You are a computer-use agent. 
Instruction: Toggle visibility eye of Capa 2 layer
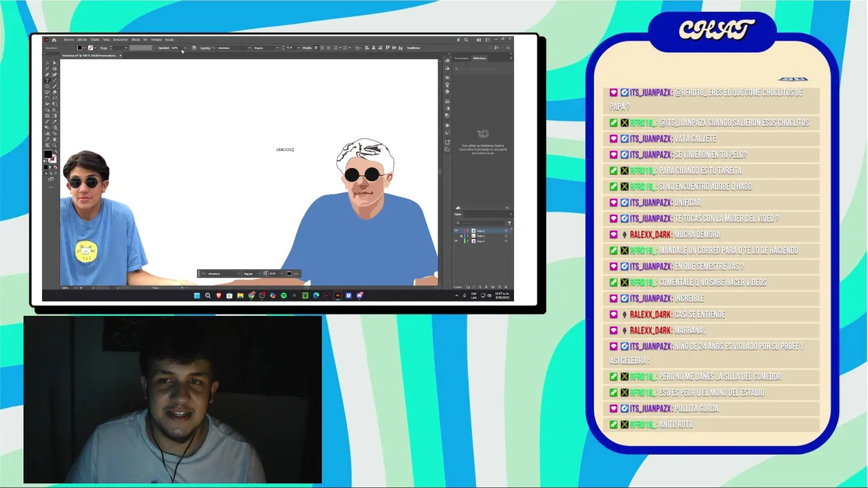pyautogui.click(x=456, y=230)
